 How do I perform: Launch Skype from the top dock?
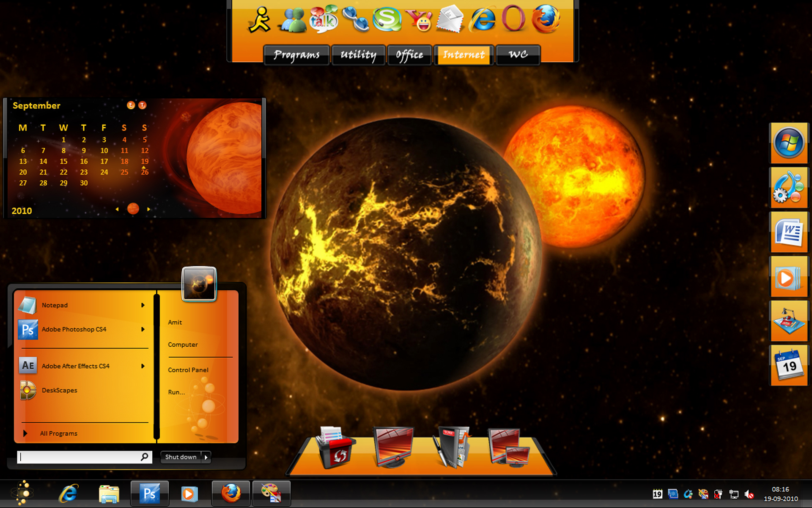point(387,19)
